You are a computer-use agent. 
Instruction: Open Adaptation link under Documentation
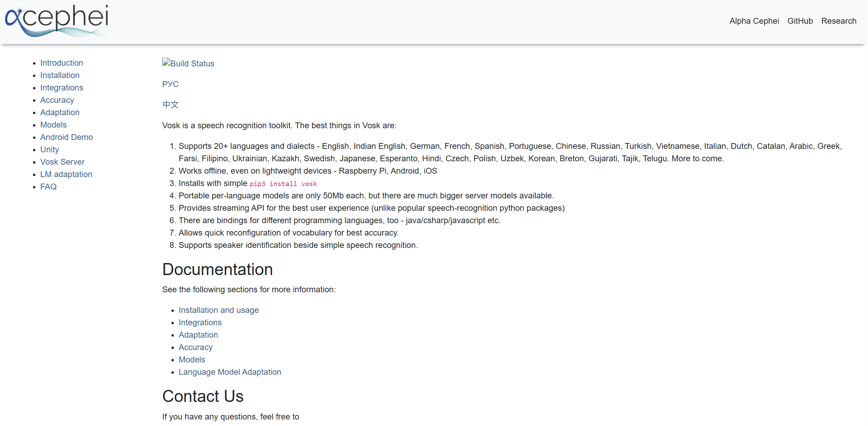(198, 335)
